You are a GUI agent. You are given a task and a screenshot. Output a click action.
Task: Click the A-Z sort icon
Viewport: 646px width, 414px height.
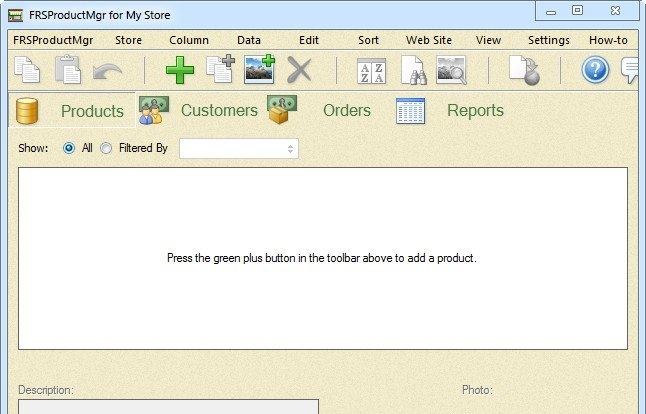372,71
